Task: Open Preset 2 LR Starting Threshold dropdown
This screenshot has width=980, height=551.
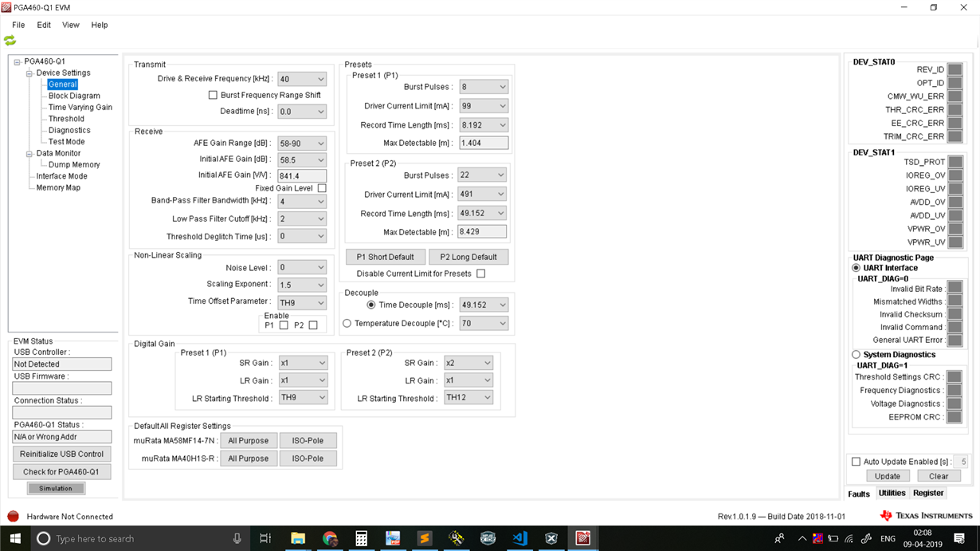Action: click(x=468, y=397)
